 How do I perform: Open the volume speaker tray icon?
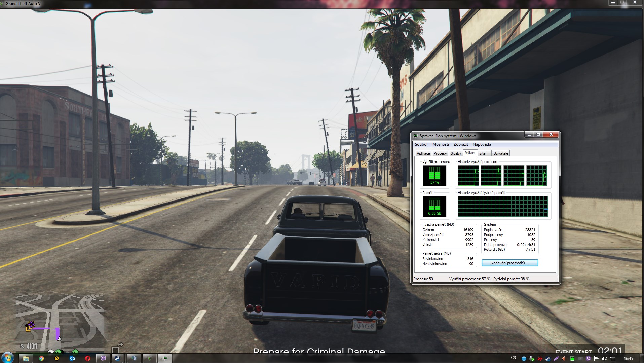(604, 359)
